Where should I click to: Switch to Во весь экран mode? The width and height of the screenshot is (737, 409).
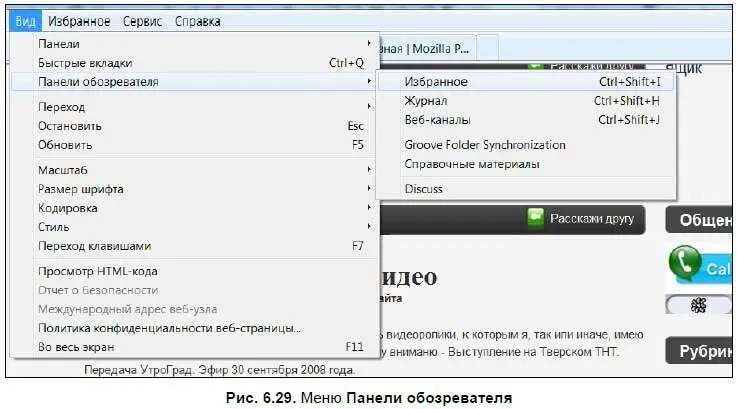[76, 347]
